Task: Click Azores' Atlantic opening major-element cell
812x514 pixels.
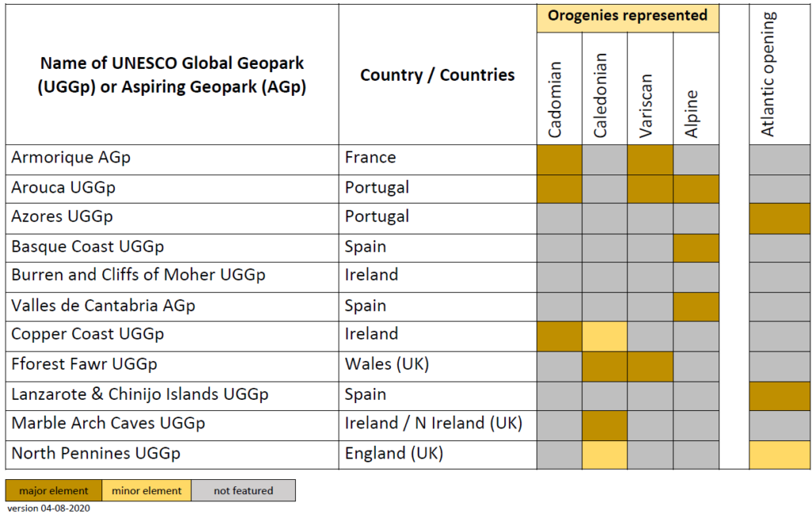Action: pyautogui.click(x=780, y=218)
